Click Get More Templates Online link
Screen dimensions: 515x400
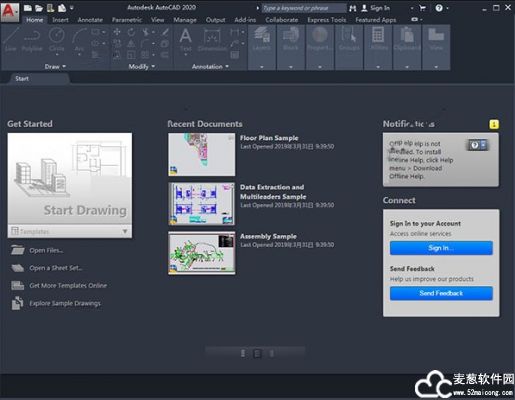(x=68, y=286)
